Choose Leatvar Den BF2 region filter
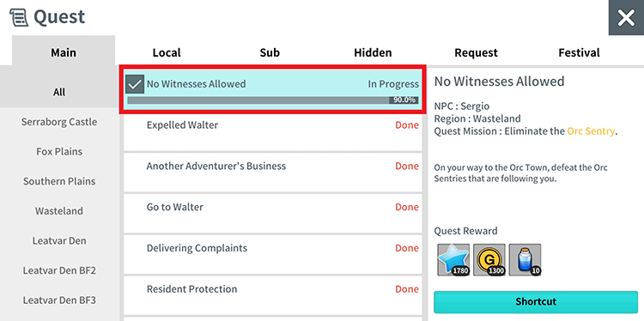Viewport: 644px width, 321px height. coord(59,270)
